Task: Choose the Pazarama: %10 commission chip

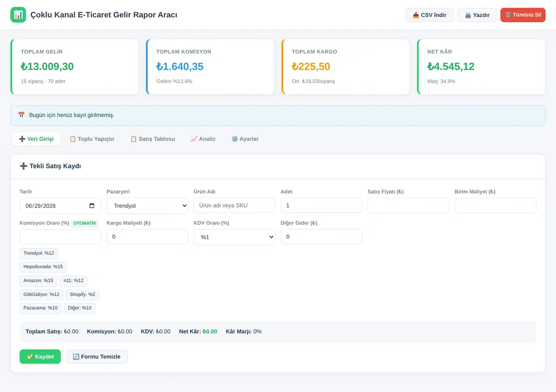Action: tap(40, 309)
